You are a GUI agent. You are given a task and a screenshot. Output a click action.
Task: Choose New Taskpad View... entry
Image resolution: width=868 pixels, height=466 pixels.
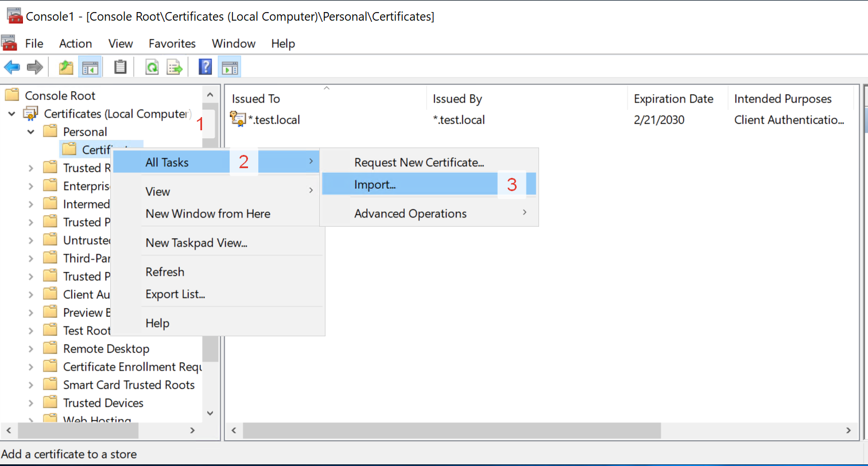218,243
